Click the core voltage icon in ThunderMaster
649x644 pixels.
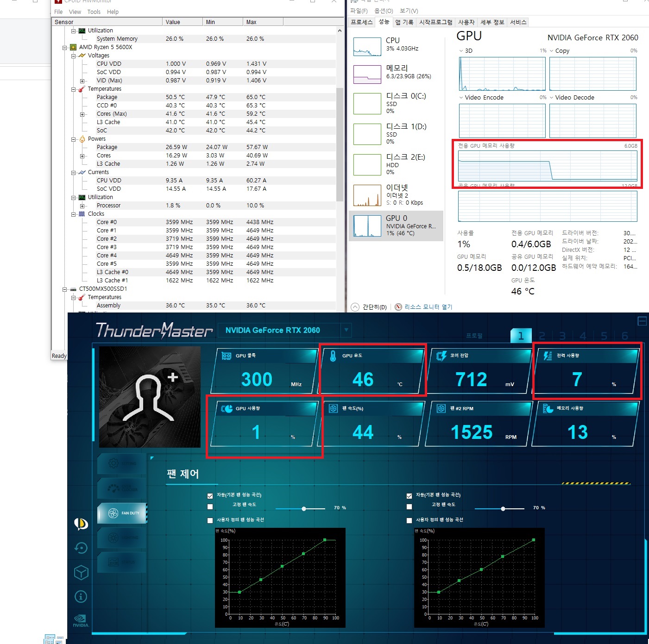[x=441, y=356]
